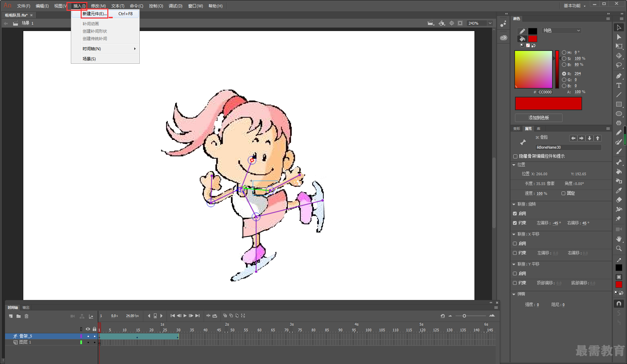Select the Paint Bucket tool

point(619,172)
